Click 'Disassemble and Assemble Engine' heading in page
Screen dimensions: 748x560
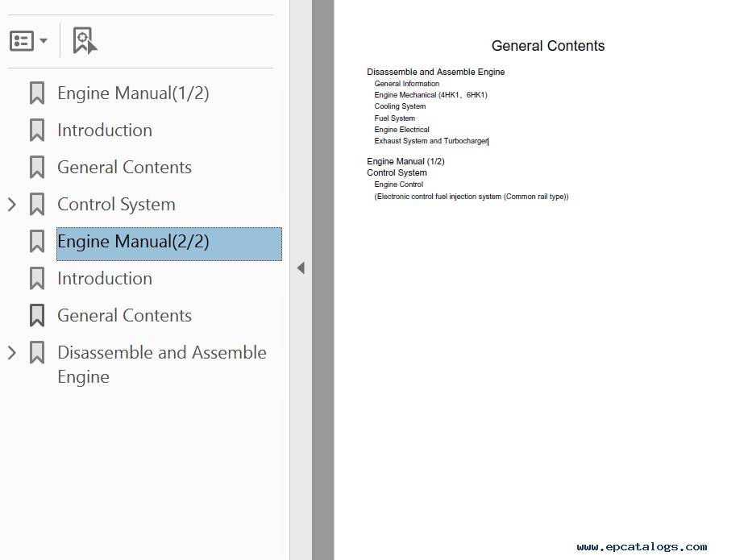point(435,72)
